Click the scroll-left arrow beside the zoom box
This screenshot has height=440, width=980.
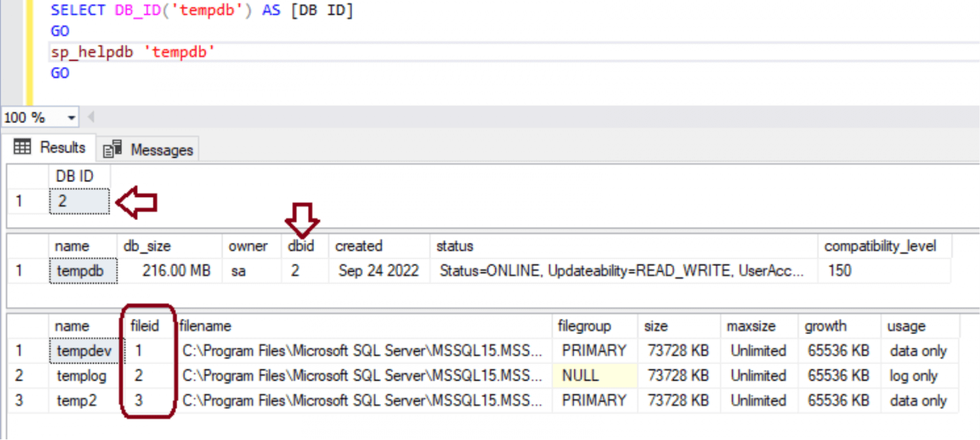pos(91,118)
